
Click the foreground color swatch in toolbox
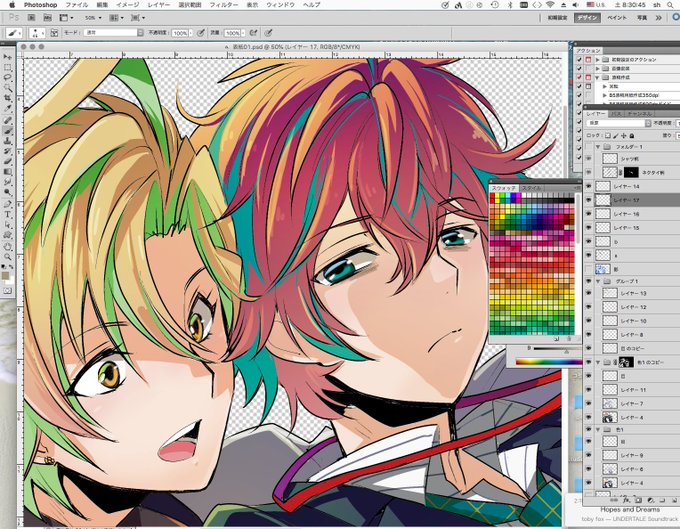[6, 275]
